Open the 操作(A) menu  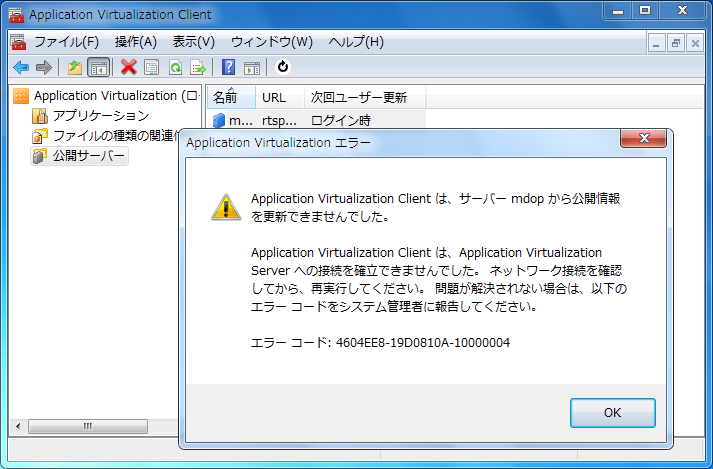(136, 42)
